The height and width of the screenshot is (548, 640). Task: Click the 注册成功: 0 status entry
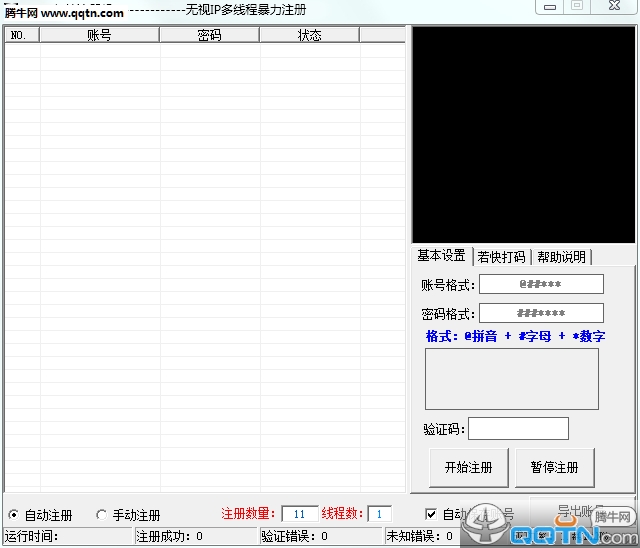(x=196, y=536)
